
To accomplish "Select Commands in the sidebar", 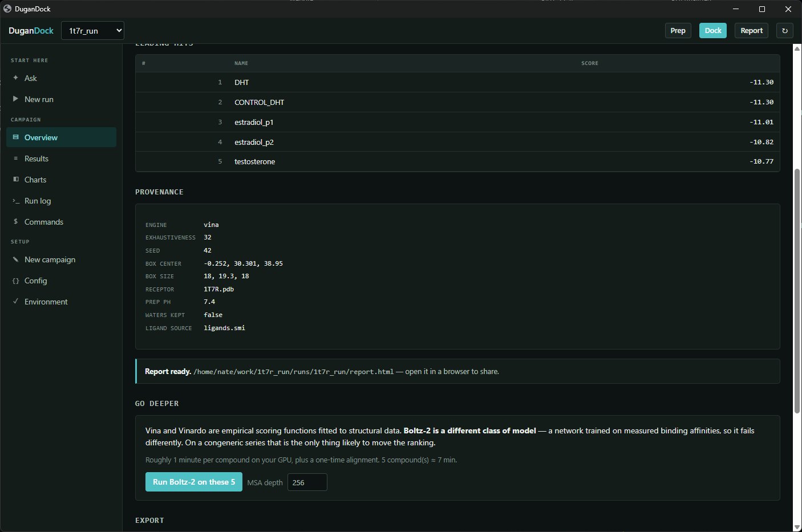I will [61, 222].
